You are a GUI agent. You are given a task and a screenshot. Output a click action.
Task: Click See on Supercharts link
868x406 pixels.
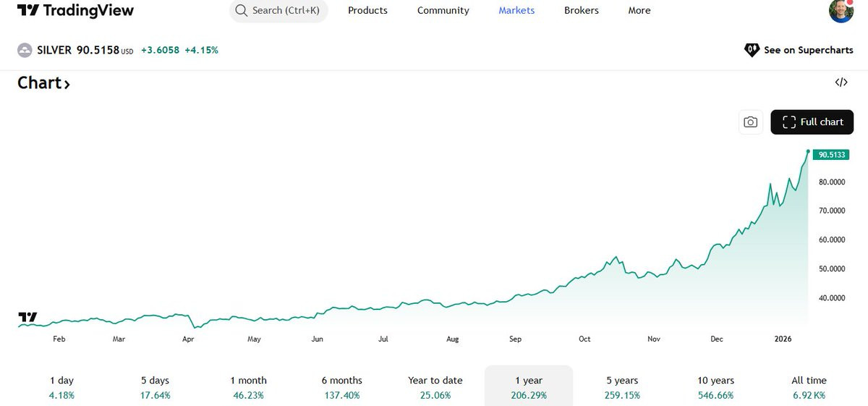(x=808, y=50)
